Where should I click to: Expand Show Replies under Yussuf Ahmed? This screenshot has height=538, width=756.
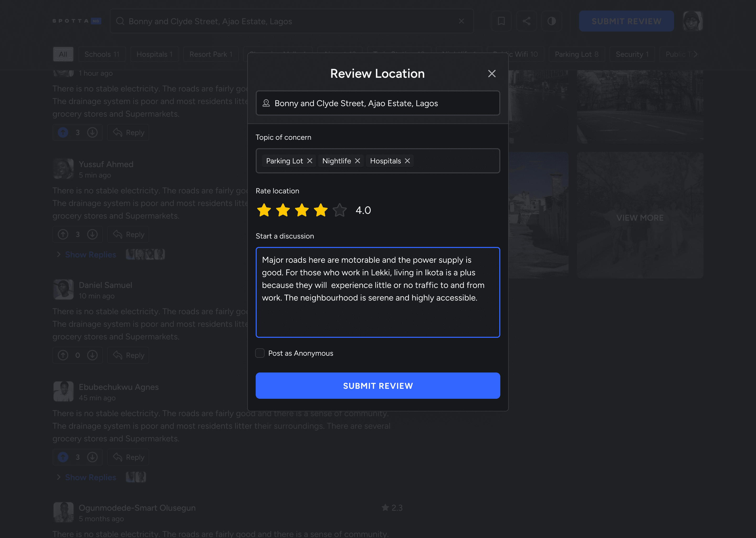pyautogui.click(x=90, y=255)
